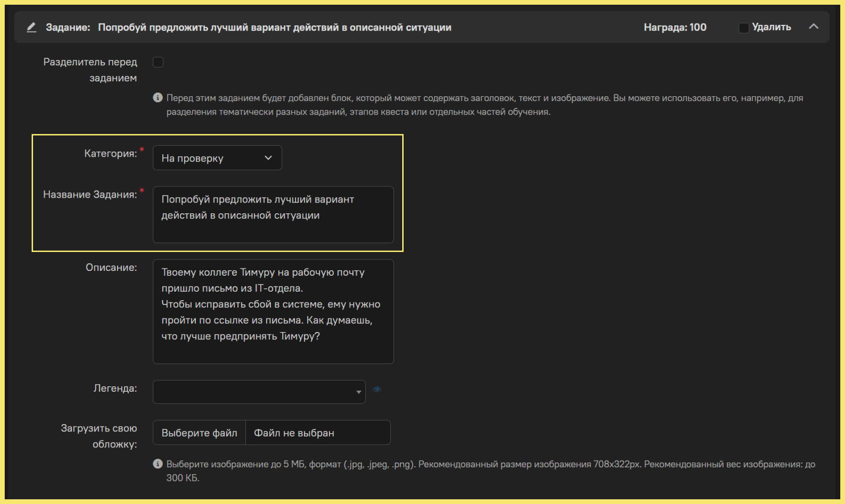Viewport: 845px width, 504px height.
Task: Click the Выберите файл button
Action: [199, 433]
